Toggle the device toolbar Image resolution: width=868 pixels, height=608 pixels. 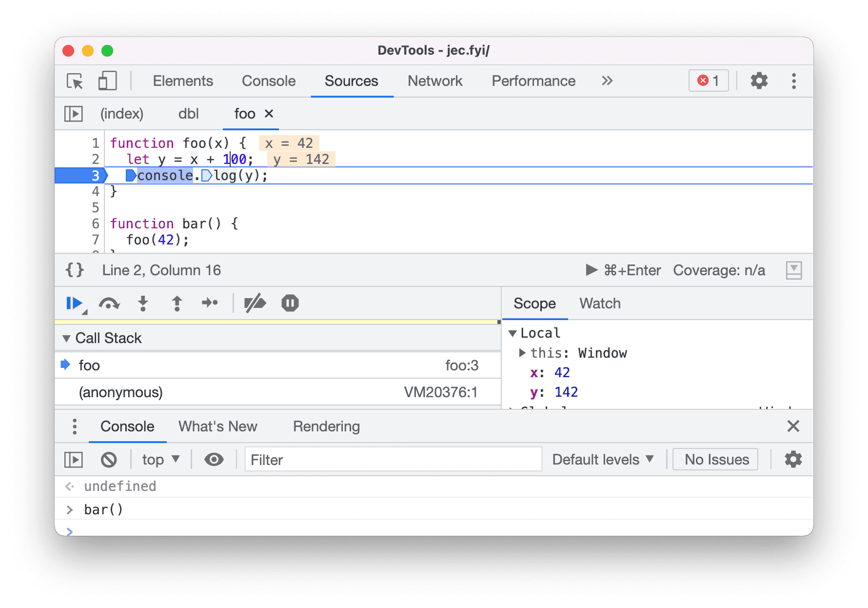[x=107, y=81]
